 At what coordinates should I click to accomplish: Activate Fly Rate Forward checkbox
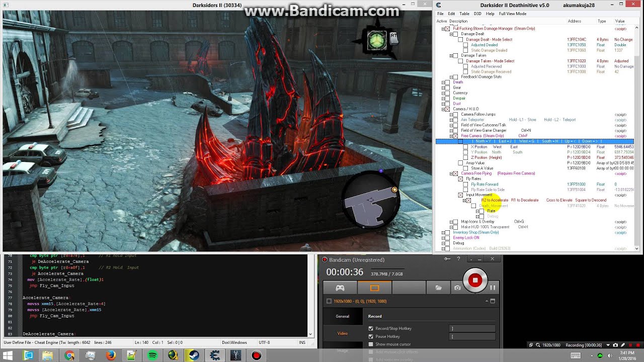pyautogui.click(x=465, y=185)
